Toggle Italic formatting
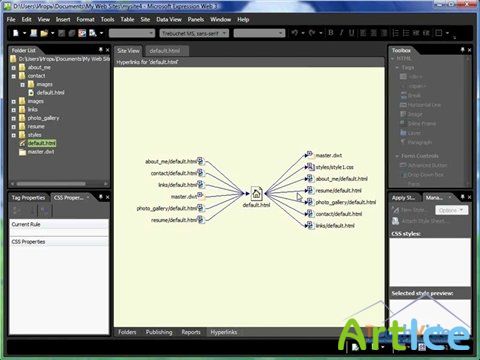 (x=341, y=33)
